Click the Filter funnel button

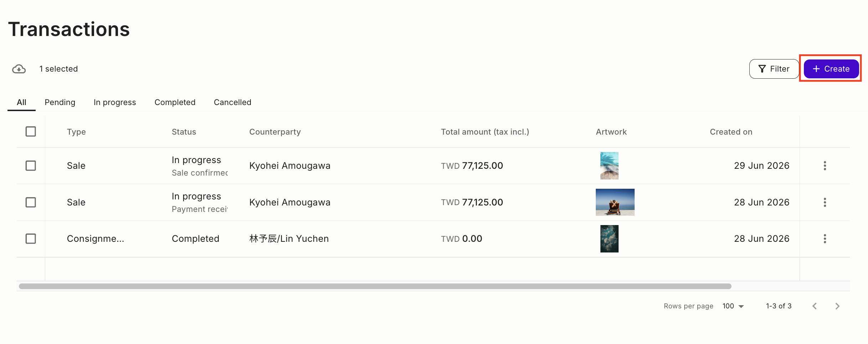coord(774,69)
